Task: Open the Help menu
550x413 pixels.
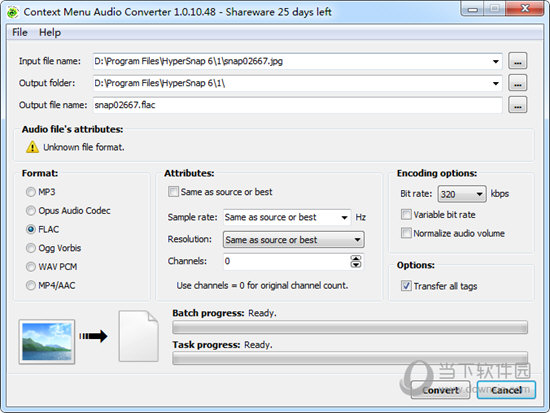Action: (50, 33)
